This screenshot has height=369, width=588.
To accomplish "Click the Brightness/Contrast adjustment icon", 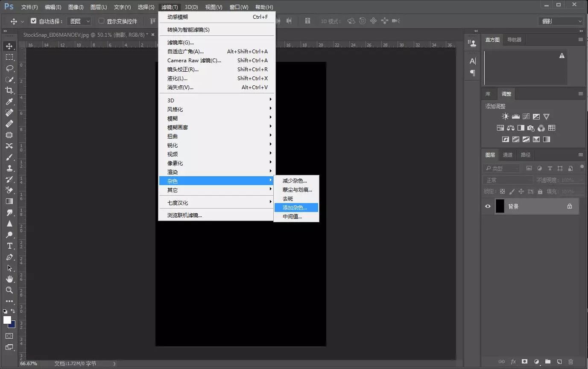I will [x=505, y=116].
